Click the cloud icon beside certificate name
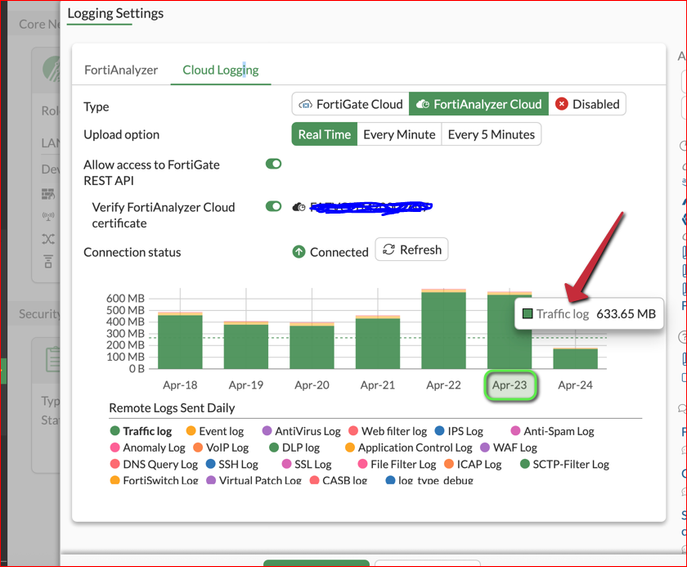687x567 pixels. [299, 207]
